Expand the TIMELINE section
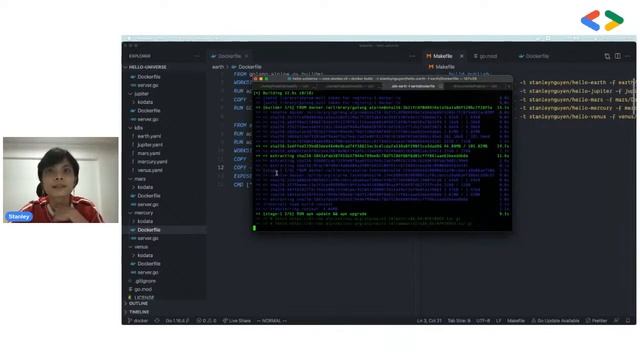Viewport: 640px width, 360px height. pos(139,312)
